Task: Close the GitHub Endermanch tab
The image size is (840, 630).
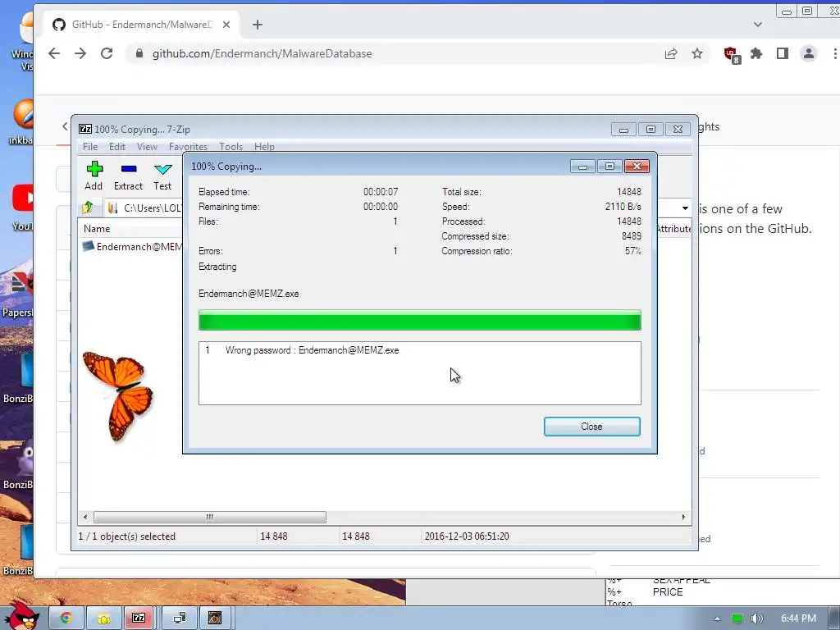Action: coord(226,25)
